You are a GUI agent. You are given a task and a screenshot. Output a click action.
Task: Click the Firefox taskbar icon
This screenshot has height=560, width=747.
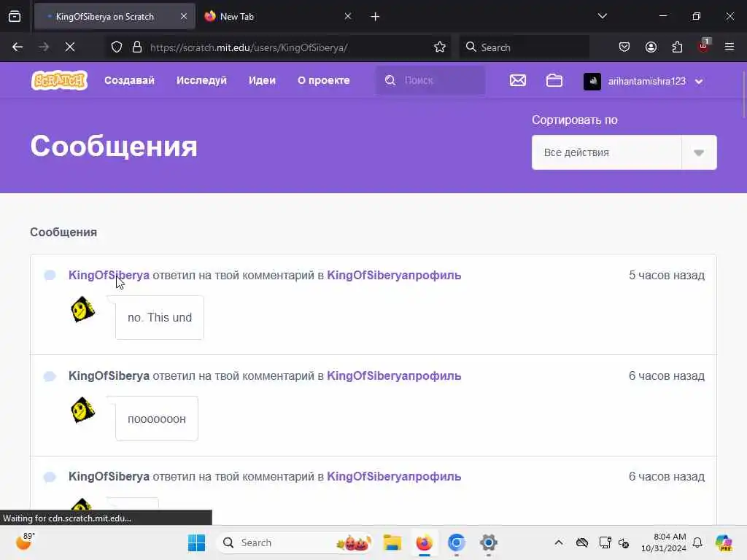425,542
